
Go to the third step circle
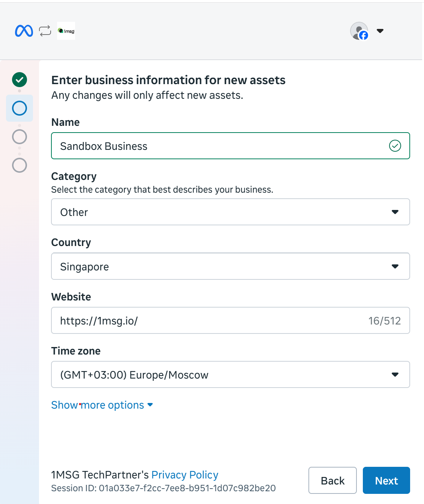[x=20, y=137]
